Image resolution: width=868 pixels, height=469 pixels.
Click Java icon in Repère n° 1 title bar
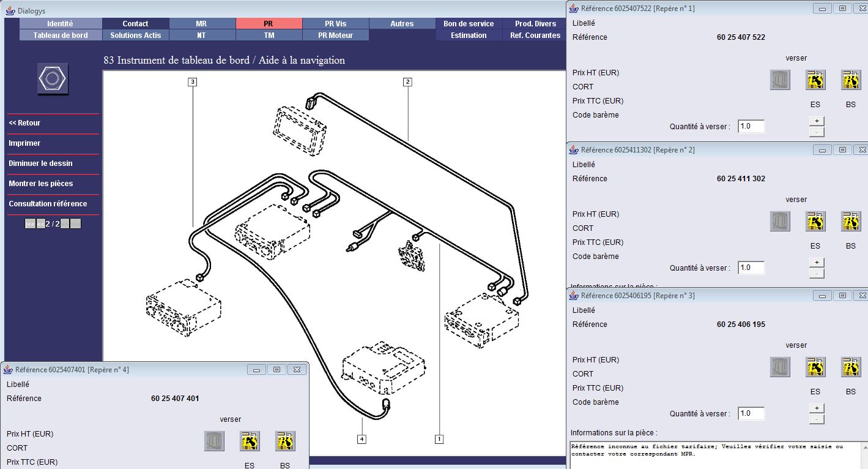point(574,8)
